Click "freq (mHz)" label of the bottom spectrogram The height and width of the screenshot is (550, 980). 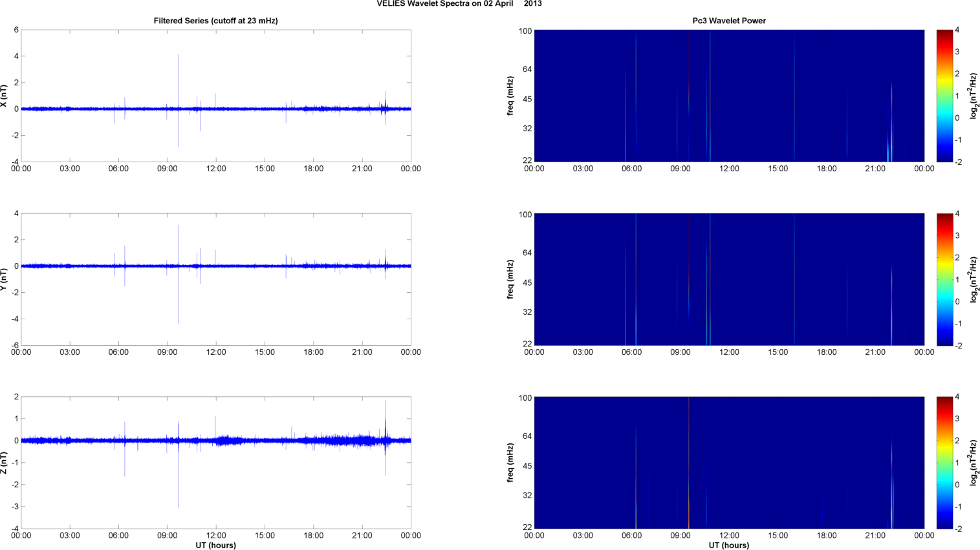(x=510, y=463)
